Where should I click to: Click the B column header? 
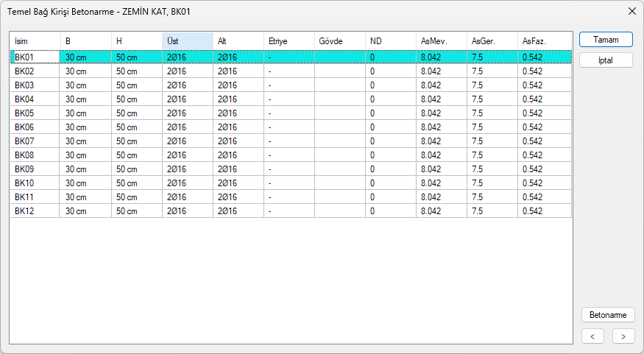point(86,41)
